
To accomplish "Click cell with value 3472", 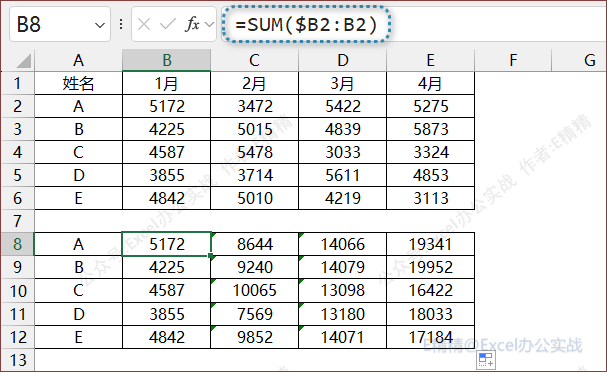I will [x=254, y=106].
